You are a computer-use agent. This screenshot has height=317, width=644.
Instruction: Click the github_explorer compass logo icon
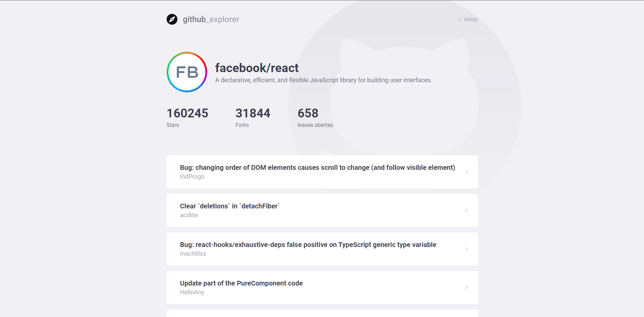[x=172, y=19]
